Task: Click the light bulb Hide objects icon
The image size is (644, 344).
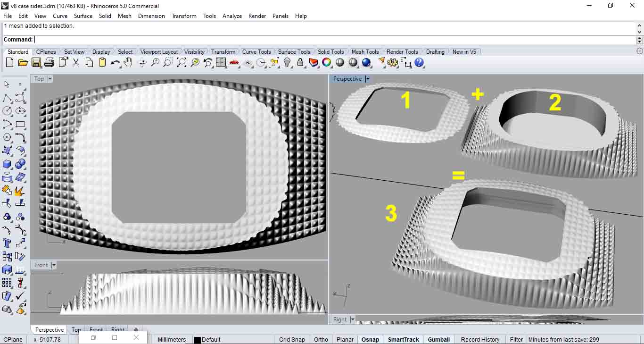Action: (x=287, y=62)
